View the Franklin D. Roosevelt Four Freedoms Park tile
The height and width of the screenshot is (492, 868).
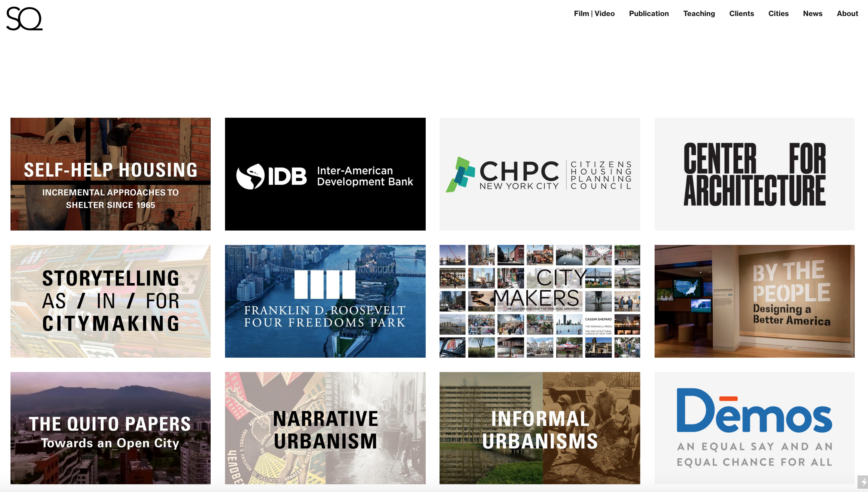(325, 301)
